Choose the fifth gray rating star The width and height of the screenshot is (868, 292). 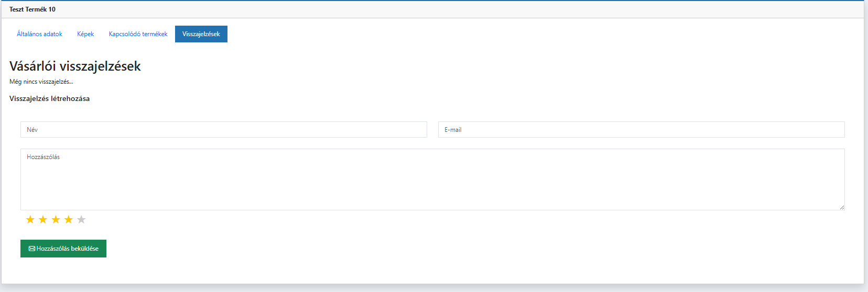coord(81,220)
